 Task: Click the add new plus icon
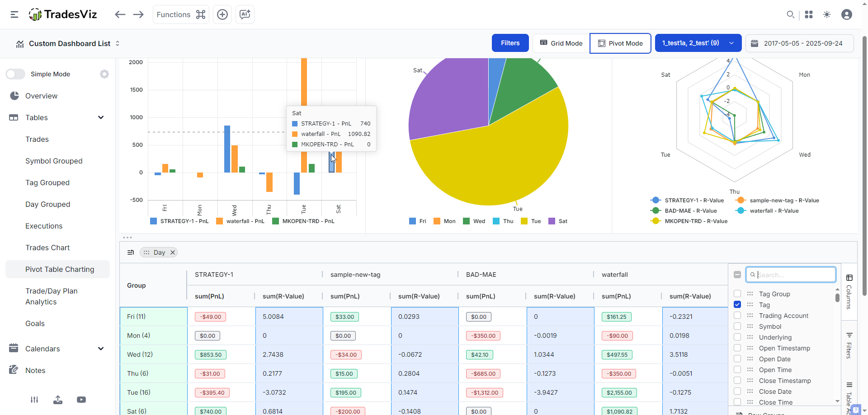pos(222,14)
